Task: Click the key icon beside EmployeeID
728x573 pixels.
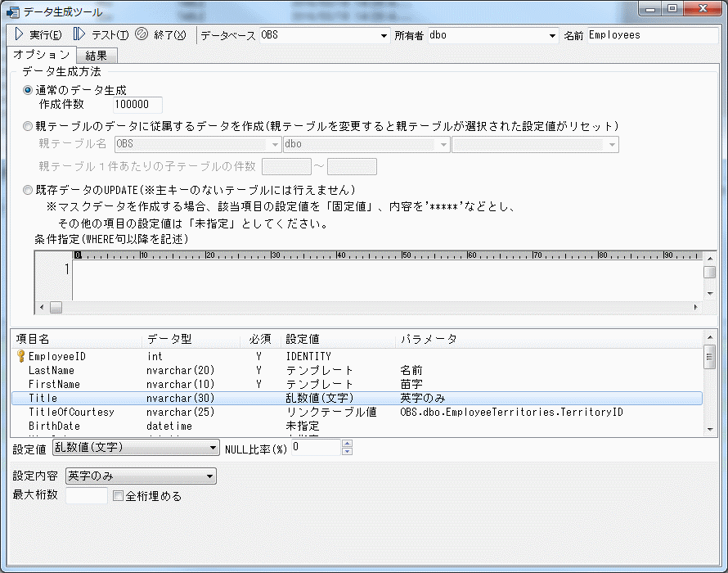Action: 20,356
